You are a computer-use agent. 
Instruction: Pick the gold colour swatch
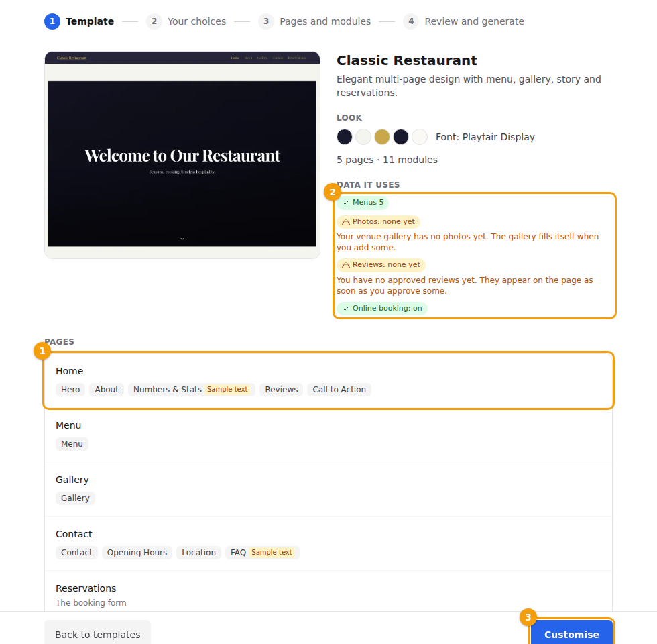[x=381, y=137]
